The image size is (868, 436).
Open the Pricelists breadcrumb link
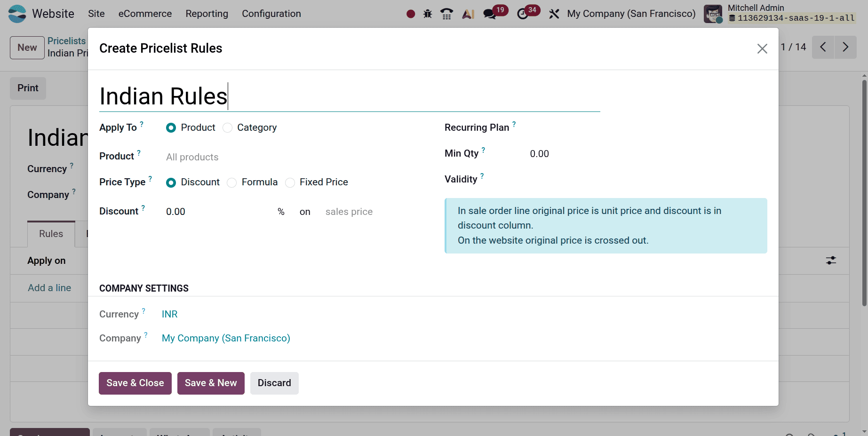coord(66,41)
